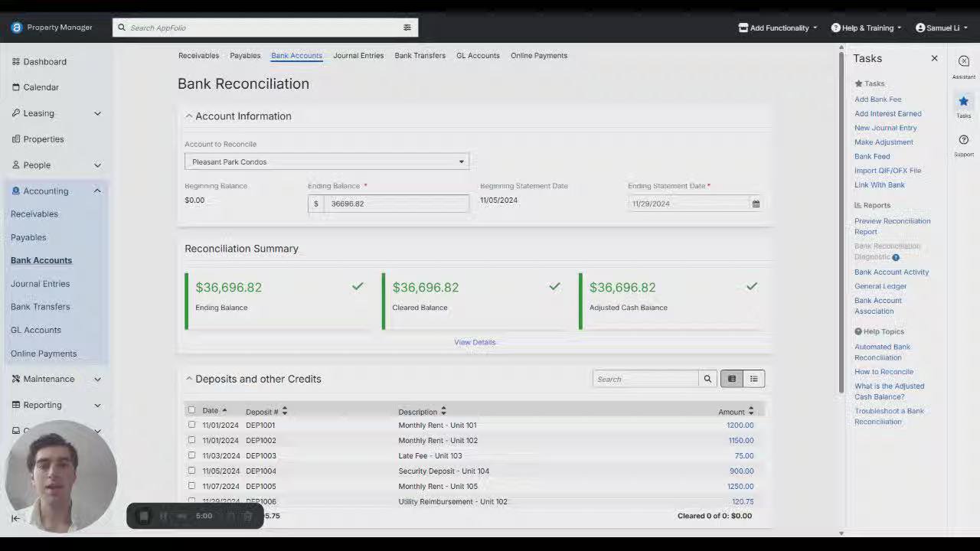980x551 pixels.
Task: Open GL Accounts in the sidebar
Action: tap(36, 330)
